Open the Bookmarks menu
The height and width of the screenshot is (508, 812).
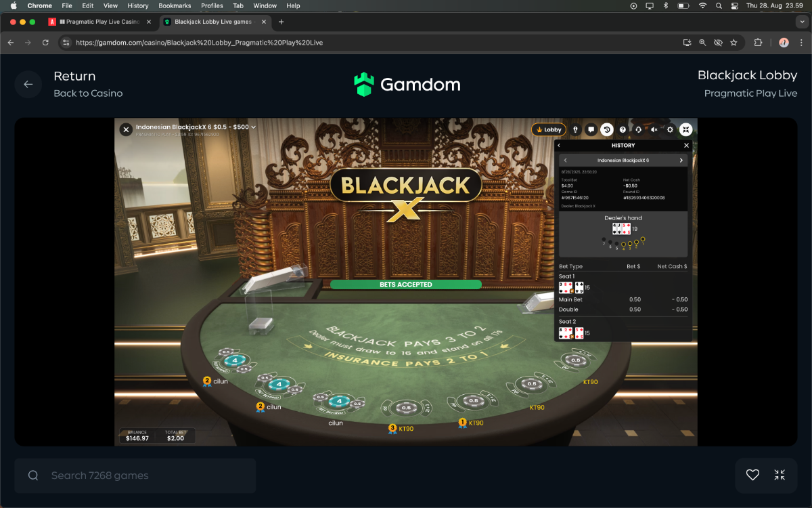click(x=175, y=5)
